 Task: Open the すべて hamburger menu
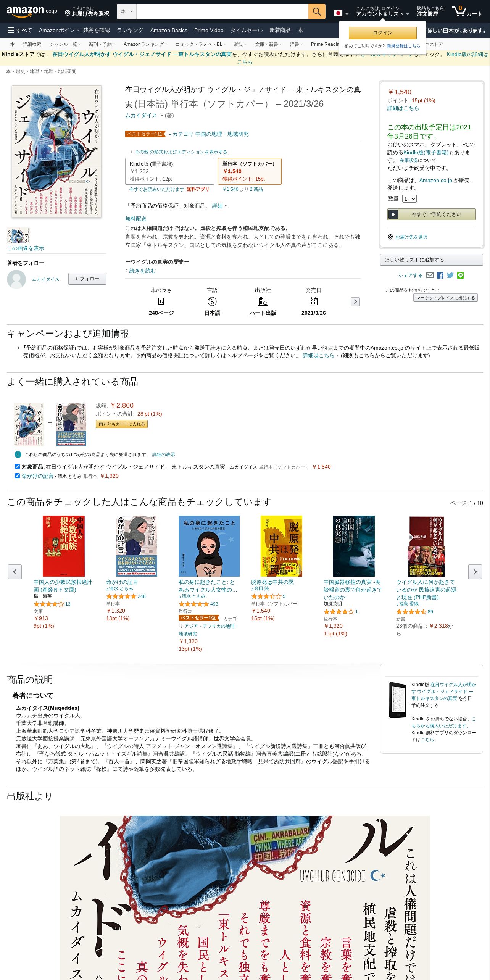click(x=20, y=30)
